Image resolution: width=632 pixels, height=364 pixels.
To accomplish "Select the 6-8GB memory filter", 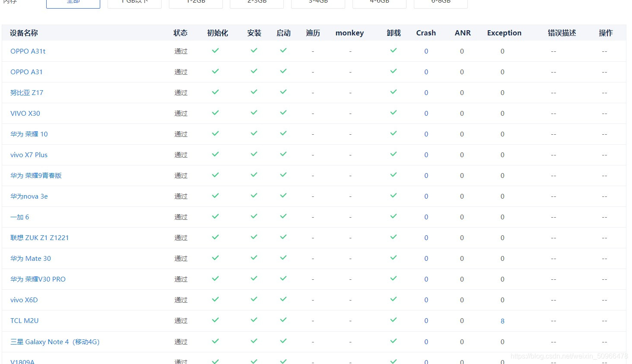I will (x=441, y=2).
